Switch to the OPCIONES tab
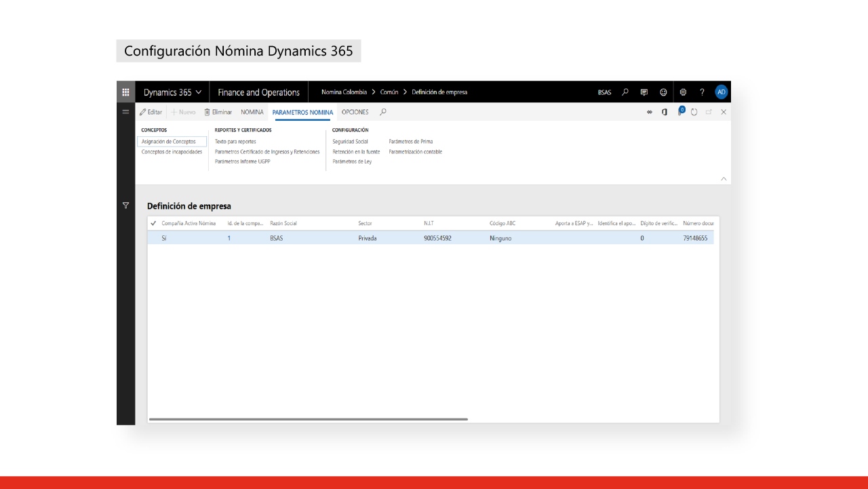Viewport: 868px width, 489px height. click(355, 112)
